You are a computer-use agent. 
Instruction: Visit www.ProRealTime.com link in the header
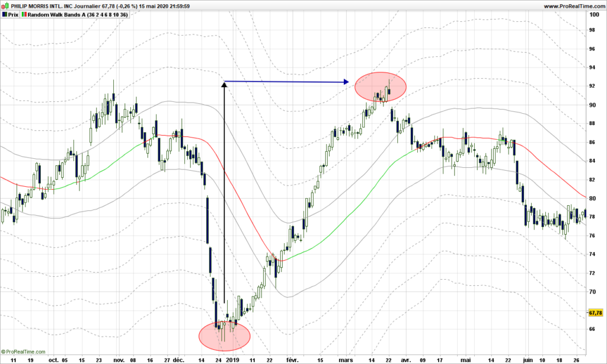pyautogui.click(x=574, y=6)
